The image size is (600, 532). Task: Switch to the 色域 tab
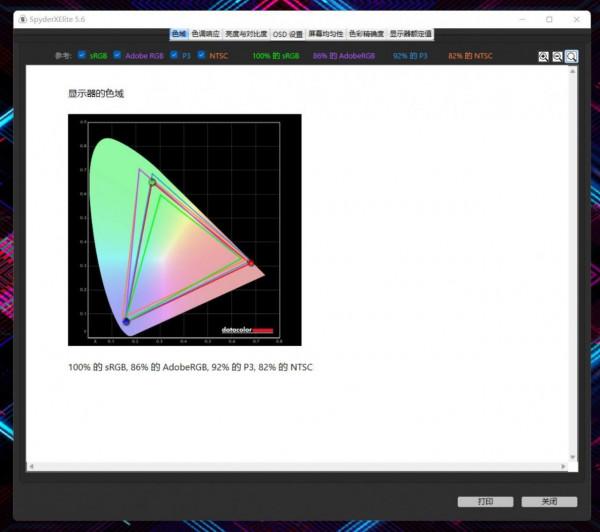[178, 34]
